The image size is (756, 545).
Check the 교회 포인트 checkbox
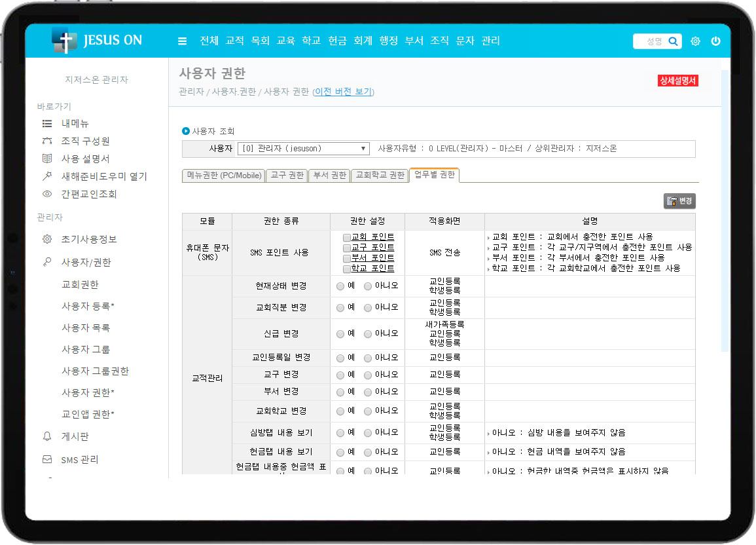click(347, 237)
